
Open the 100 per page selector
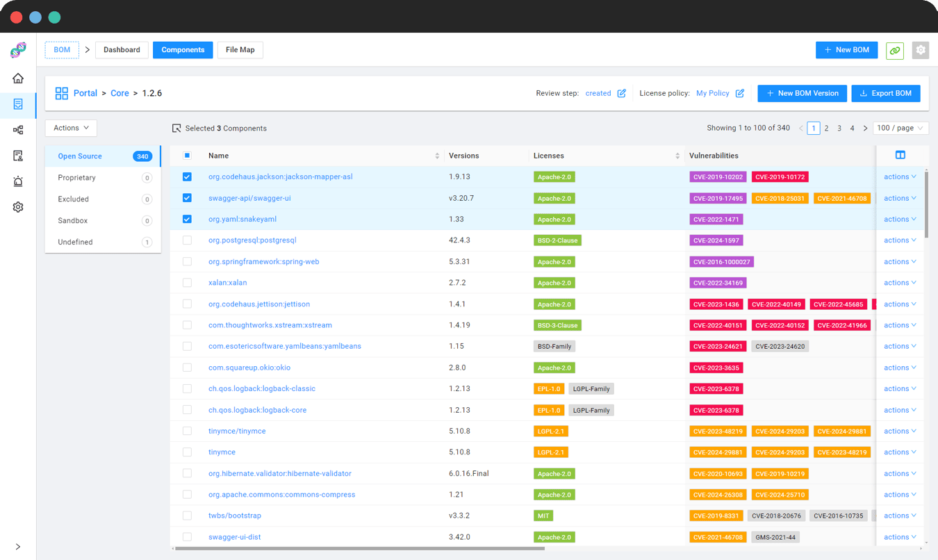click(x=900, y=128)
